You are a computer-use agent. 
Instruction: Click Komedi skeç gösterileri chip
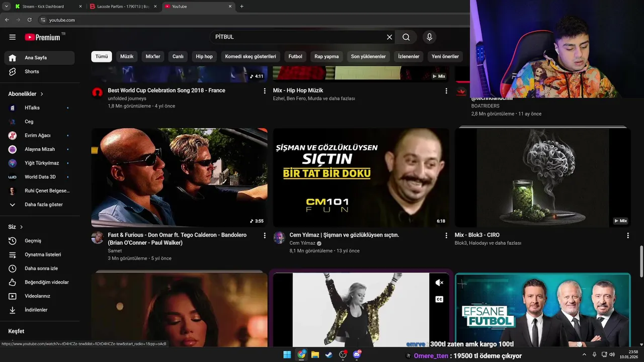point(251,56)
